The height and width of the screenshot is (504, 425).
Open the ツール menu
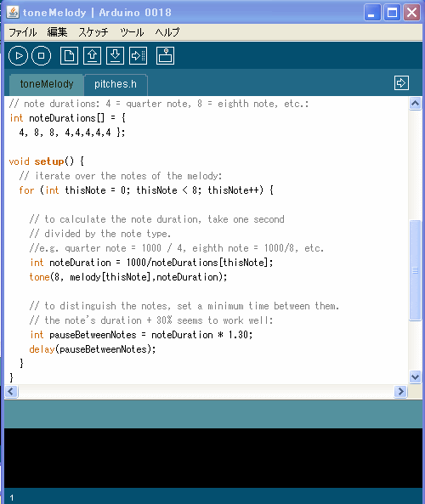click(132, 32)
